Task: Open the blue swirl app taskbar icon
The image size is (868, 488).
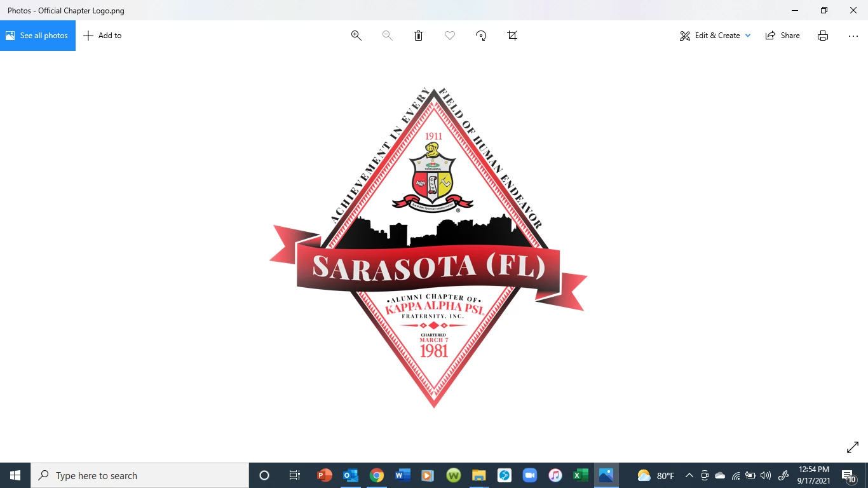Action: click(504, 475)
